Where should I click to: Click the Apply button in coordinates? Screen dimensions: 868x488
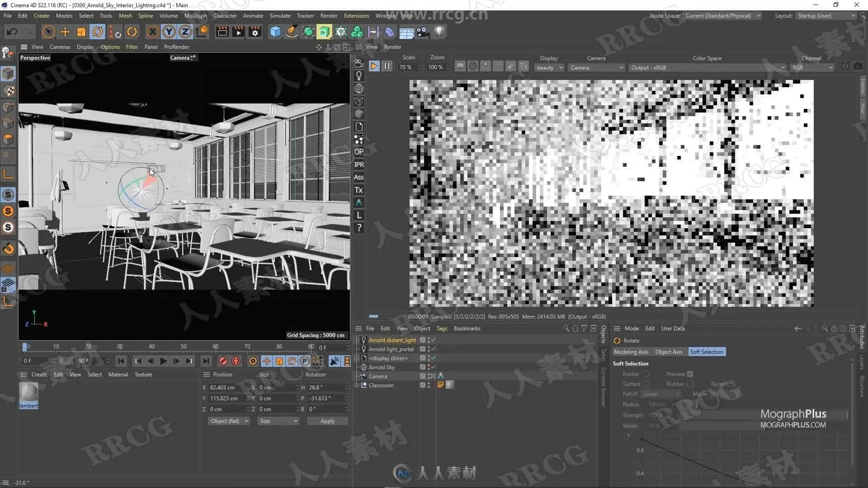coord(327,421)
